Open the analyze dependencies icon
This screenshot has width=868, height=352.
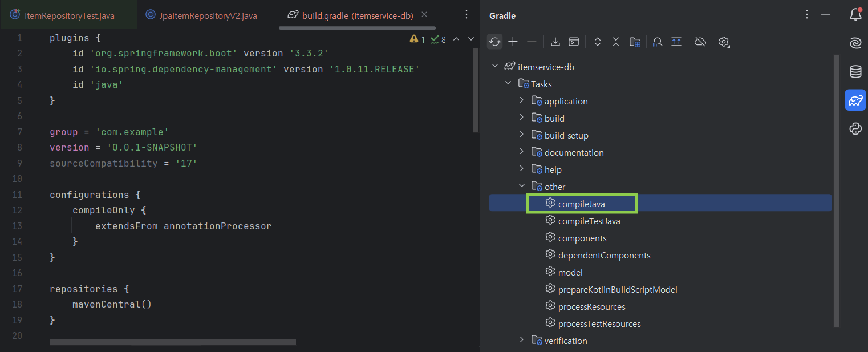658,42
